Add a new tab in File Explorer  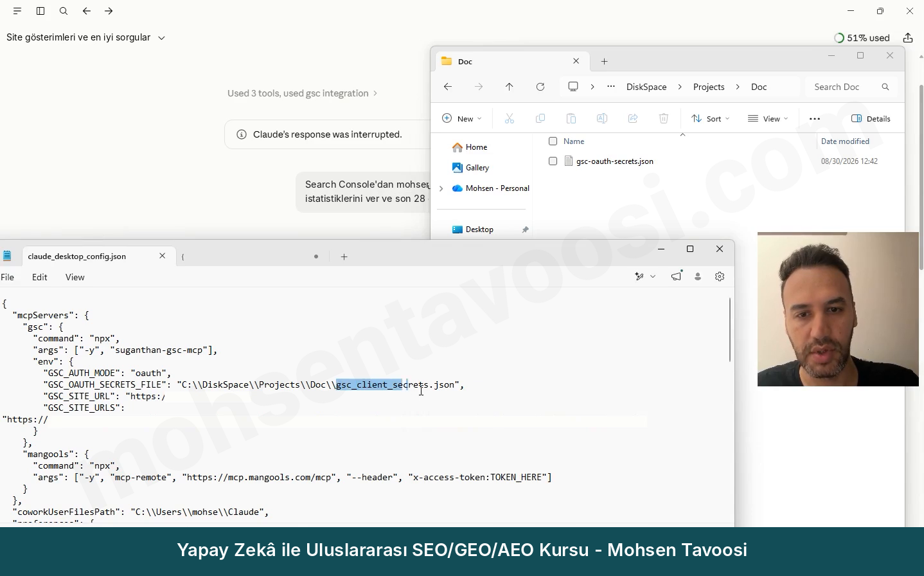pos(604,62)
